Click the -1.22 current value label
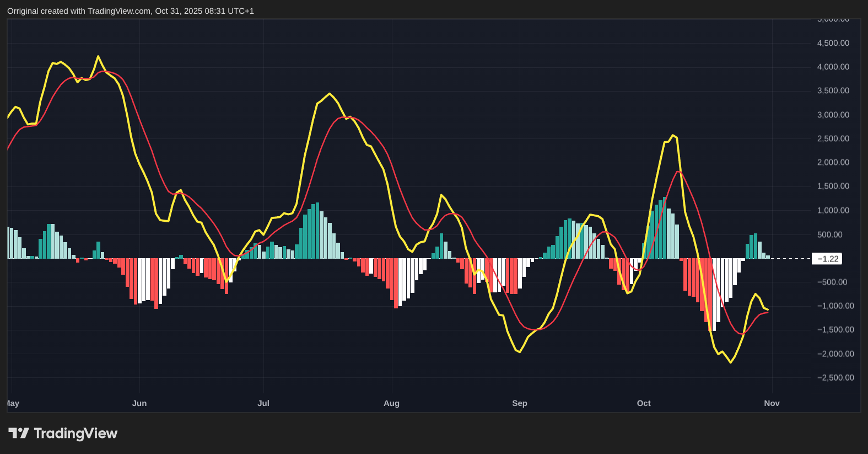This screenshot has height=454, width=868. [x=827, y=259]
